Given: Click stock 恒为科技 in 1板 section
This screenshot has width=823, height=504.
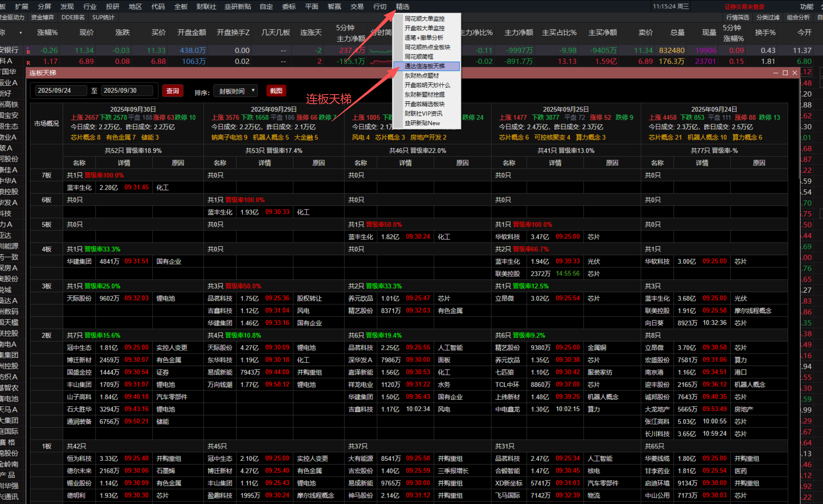Looking at the screenshot, I should pyautogui.click(x=79, y=458).
